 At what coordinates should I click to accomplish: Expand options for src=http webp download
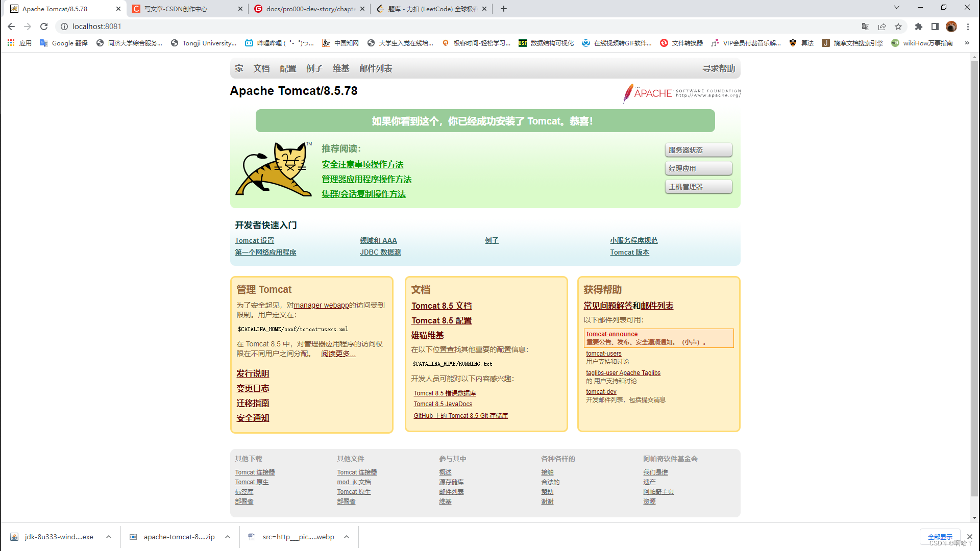[x=347, y=537]
